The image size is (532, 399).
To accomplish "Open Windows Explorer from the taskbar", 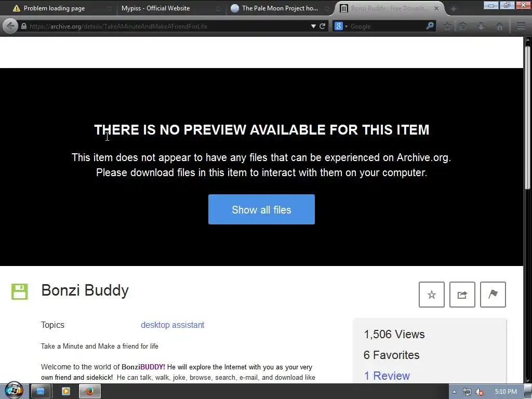I will [41, 391].
